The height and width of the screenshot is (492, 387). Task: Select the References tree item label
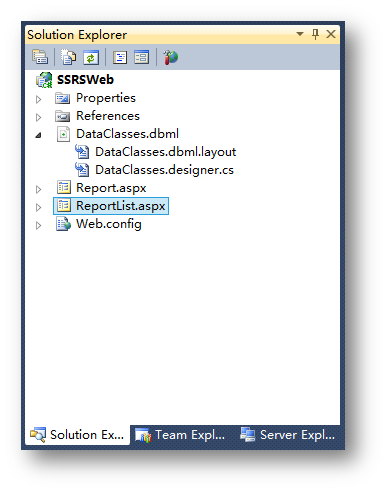click(x=108, y=116)
